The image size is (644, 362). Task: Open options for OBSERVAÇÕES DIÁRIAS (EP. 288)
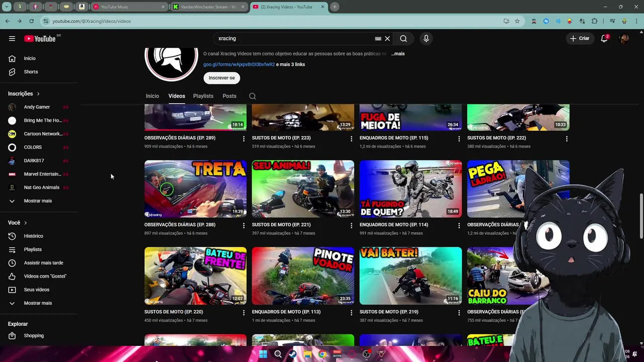244,226
